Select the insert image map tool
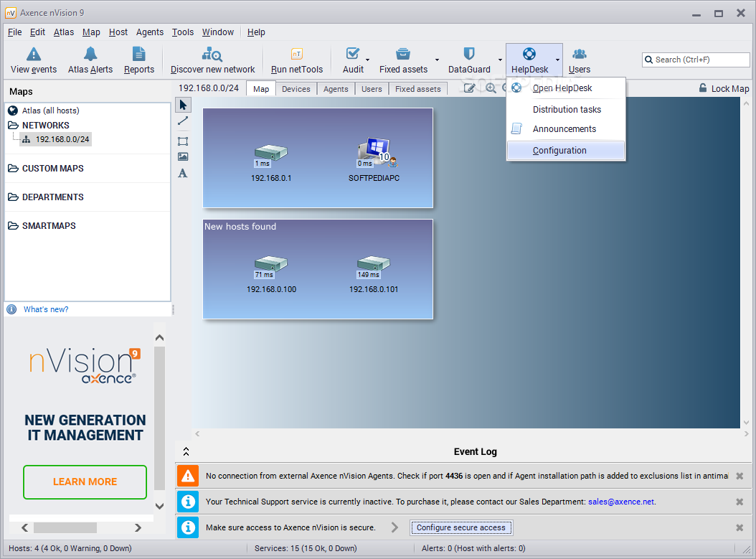 pyautogui.click(x=183, y=156)
